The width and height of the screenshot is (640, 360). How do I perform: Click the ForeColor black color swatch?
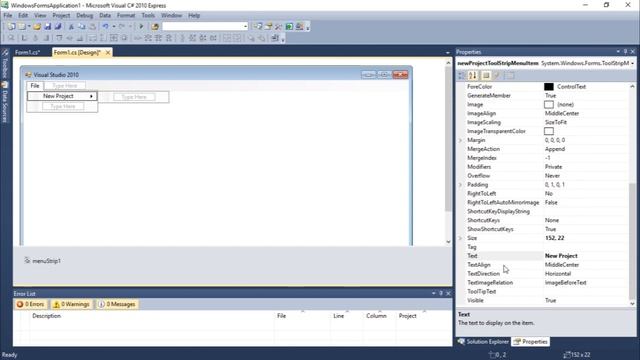(x=549, y=87)
